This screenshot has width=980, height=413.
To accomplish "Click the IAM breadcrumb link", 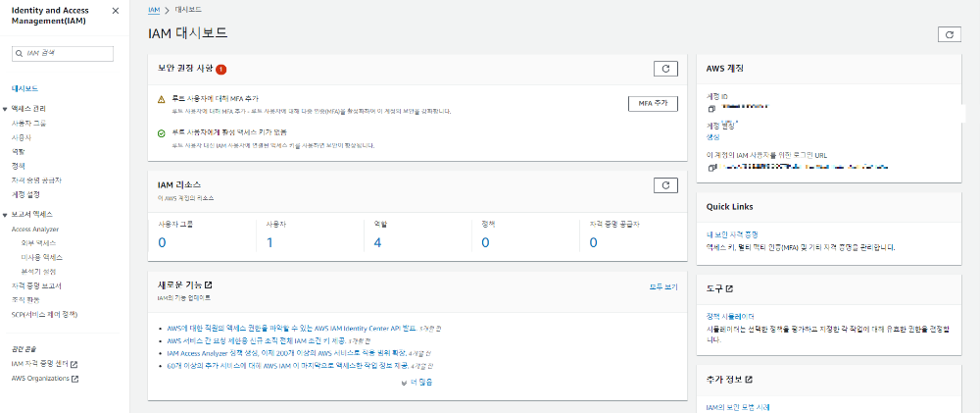I will [154, 10].
